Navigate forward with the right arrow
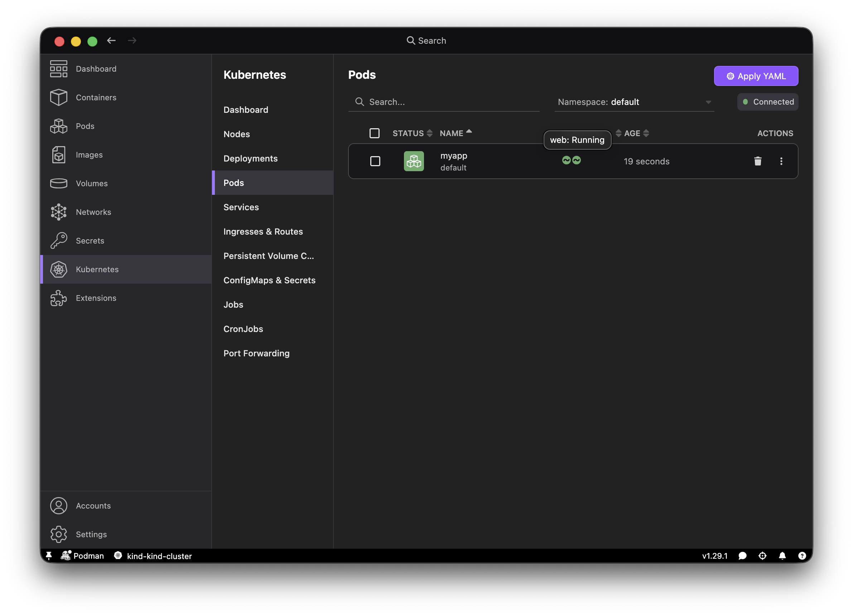853x616 pixels. click(132, 40)
